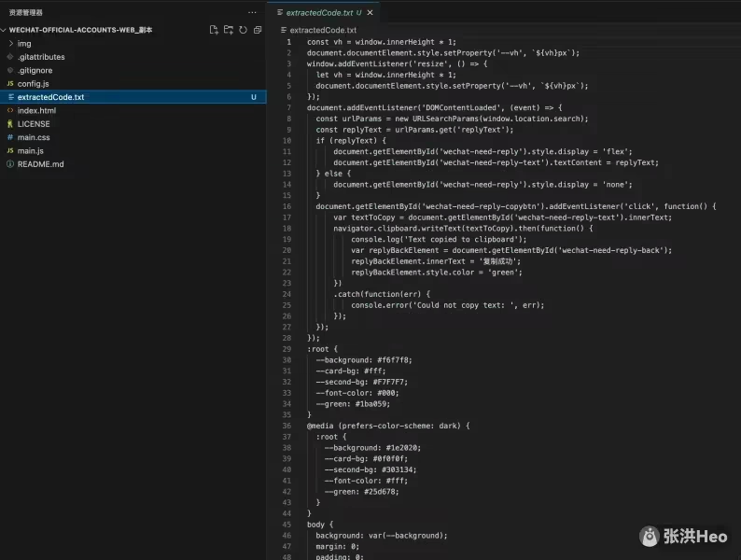Image resolution: width=741 pixels, height=560 pixels.
Task: Click the hash icon beside main.css
Action: [10, 137]
